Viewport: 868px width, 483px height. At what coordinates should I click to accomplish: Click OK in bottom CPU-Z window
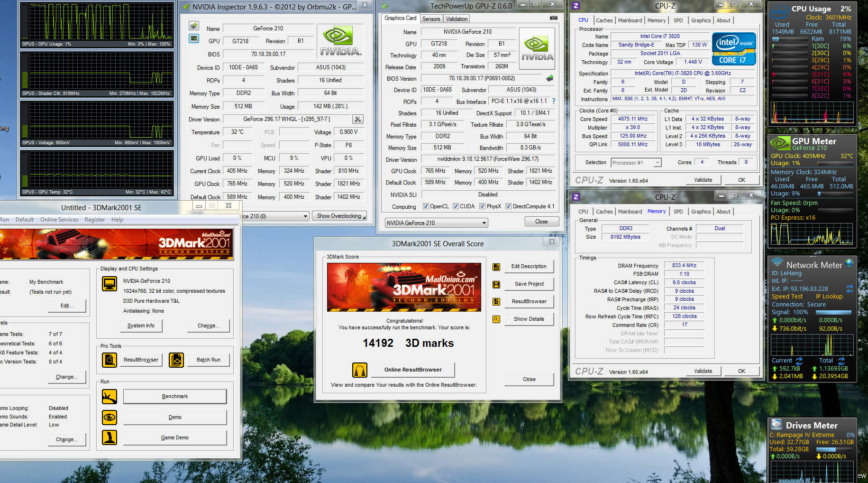[741, 371]
